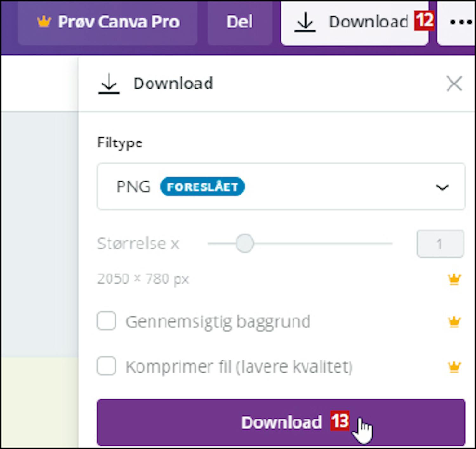Click the download arrow icon in panel header

click(109, 84)
